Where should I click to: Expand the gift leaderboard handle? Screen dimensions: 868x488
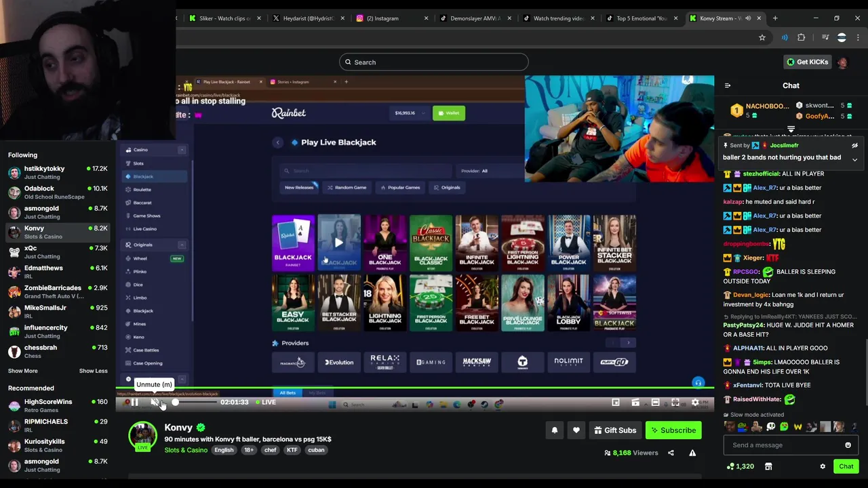pos(791,129)
